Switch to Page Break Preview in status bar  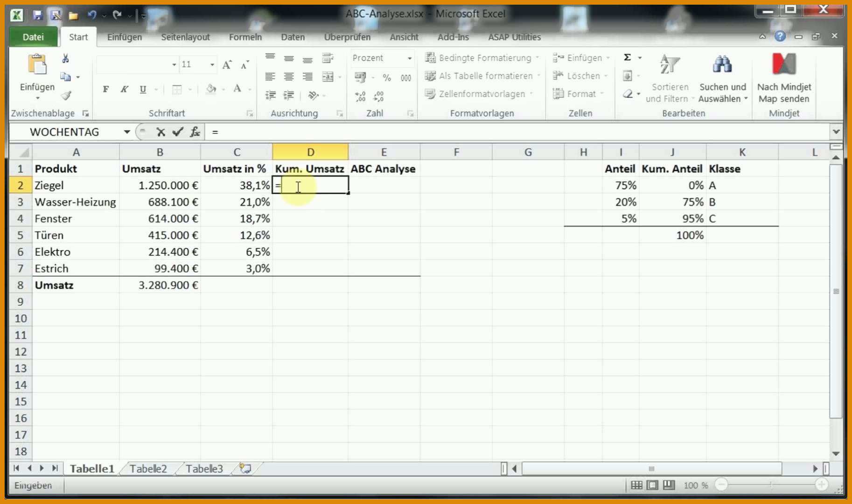(669, 485)
